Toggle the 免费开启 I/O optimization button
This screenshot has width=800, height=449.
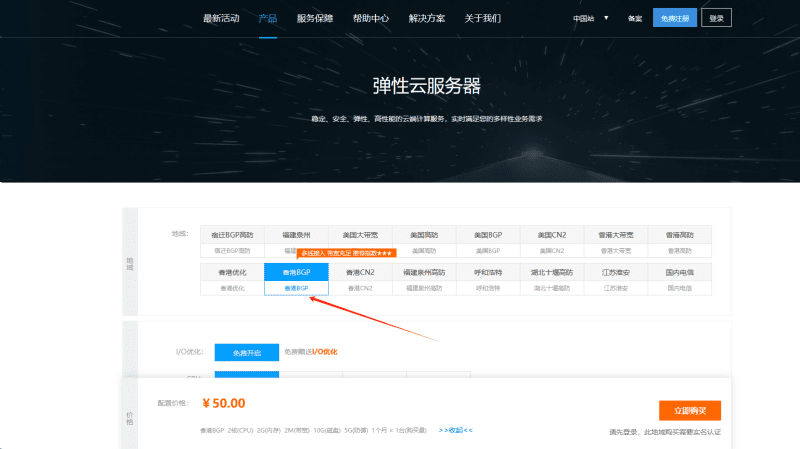click(246, 353)
